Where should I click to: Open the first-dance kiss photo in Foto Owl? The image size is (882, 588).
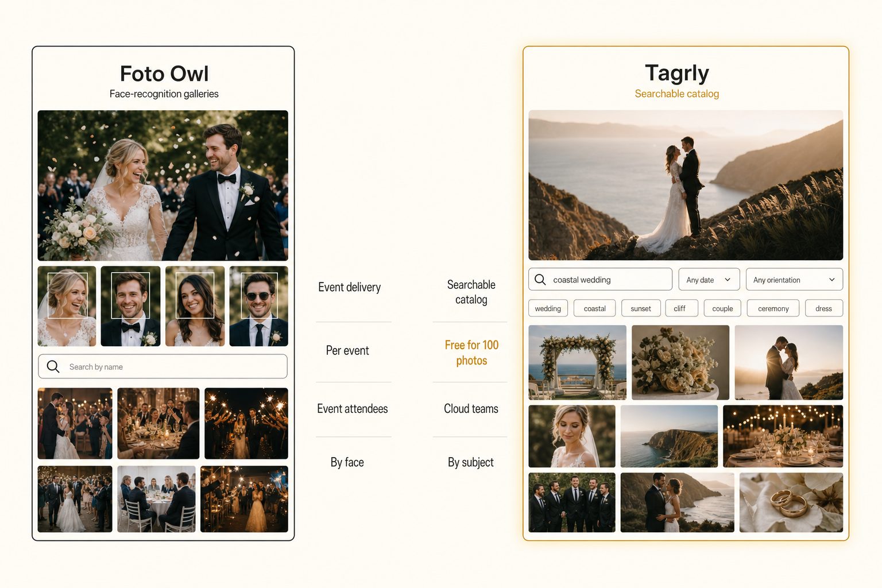click(x=75, y=423)
